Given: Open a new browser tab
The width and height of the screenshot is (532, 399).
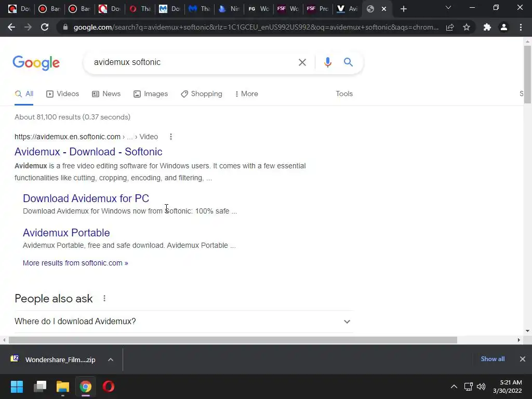Looking at the screenshot, I should (x=403, y=9).
